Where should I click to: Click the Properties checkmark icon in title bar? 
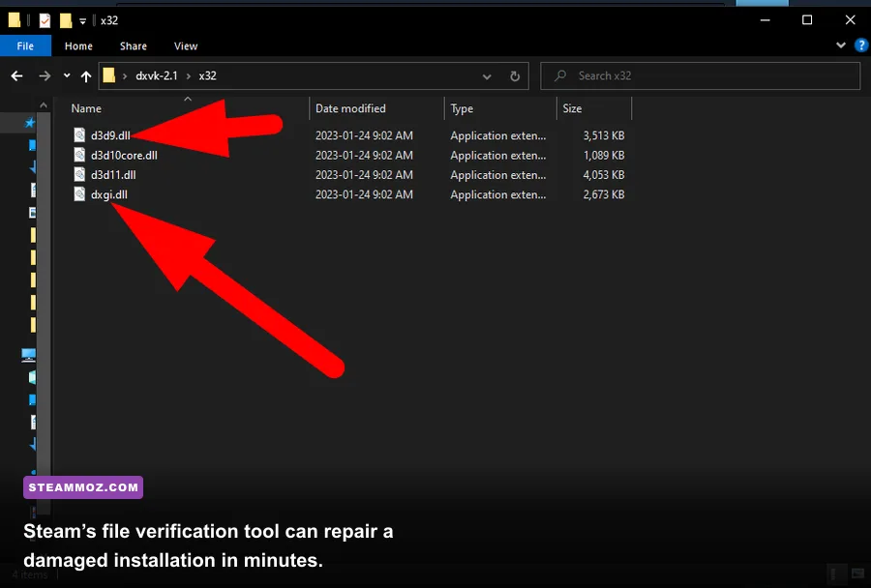point(45,20)
